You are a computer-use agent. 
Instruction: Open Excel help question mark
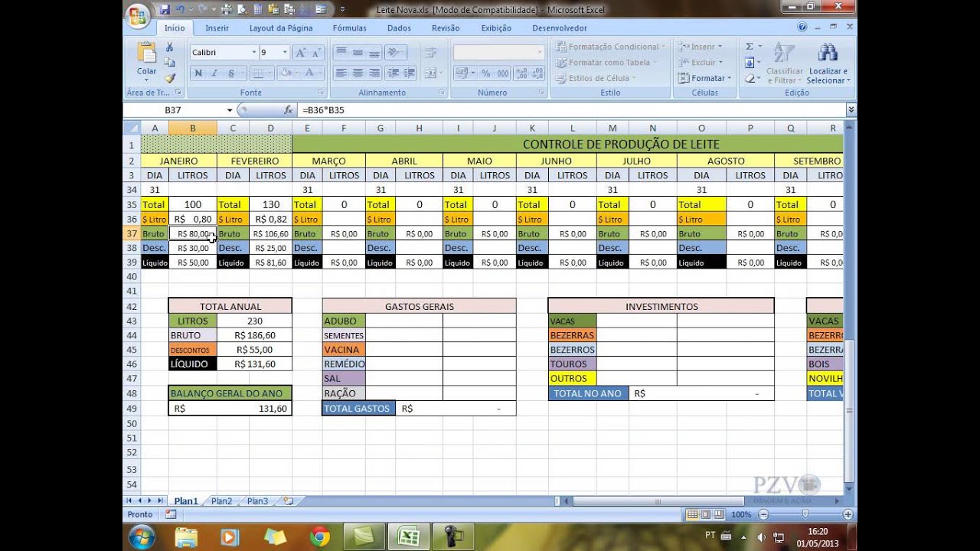click(802, 28)
